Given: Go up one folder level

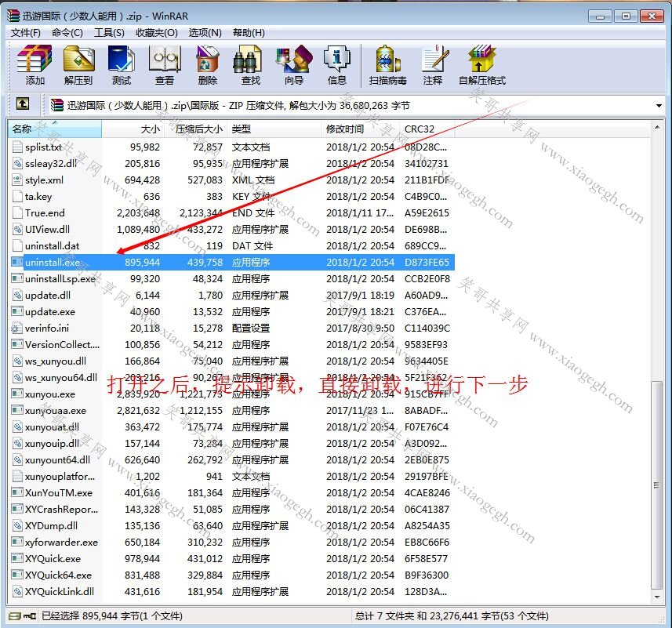Looking at the screenshot, I should coord(23,103).
